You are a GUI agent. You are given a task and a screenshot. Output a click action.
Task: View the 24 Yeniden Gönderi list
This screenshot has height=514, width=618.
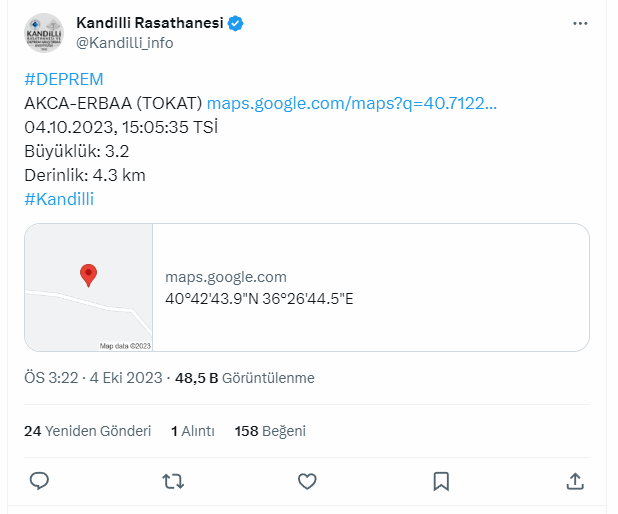coord(87,431)
